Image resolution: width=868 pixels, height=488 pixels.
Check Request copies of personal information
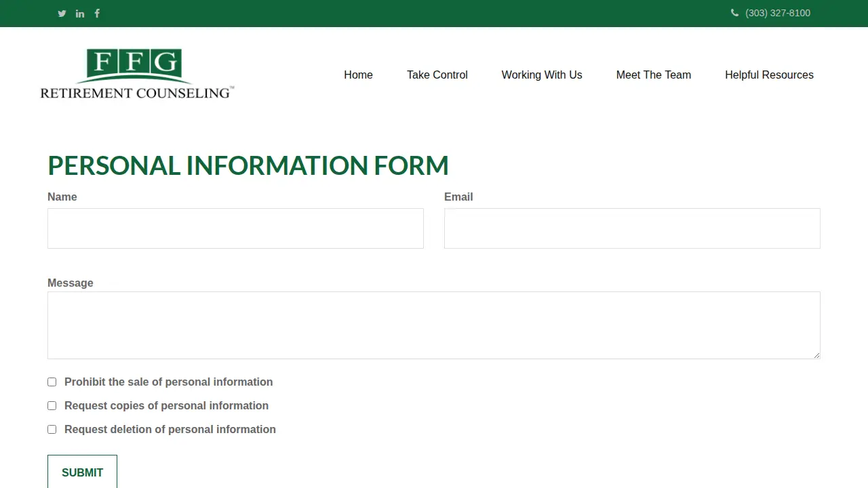[52, 406]
